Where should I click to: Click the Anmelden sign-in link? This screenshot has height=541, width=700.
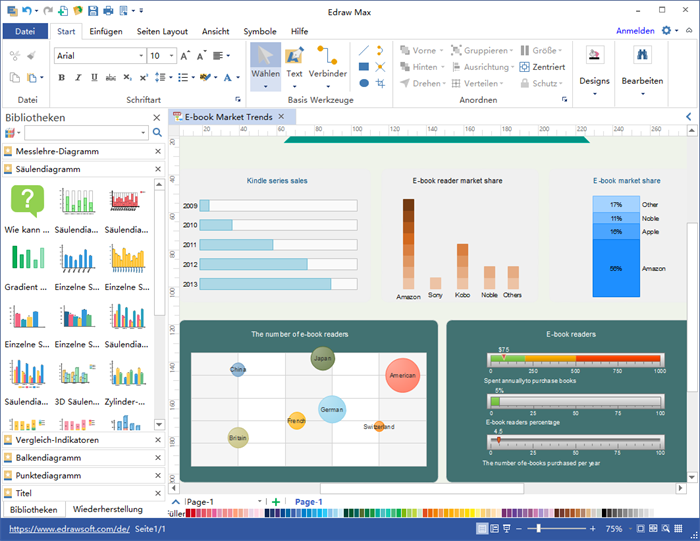point(635,31)
